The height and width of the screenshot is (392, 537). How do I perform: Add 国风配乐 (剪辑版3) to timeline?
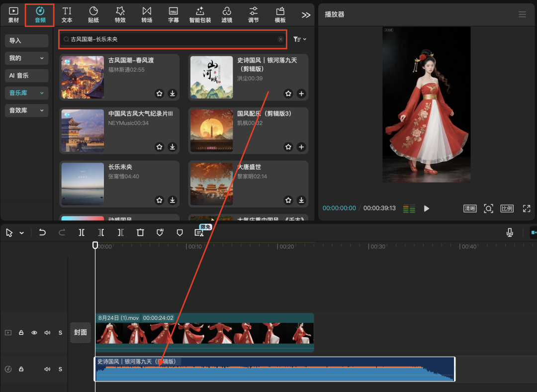click(301, 147)
